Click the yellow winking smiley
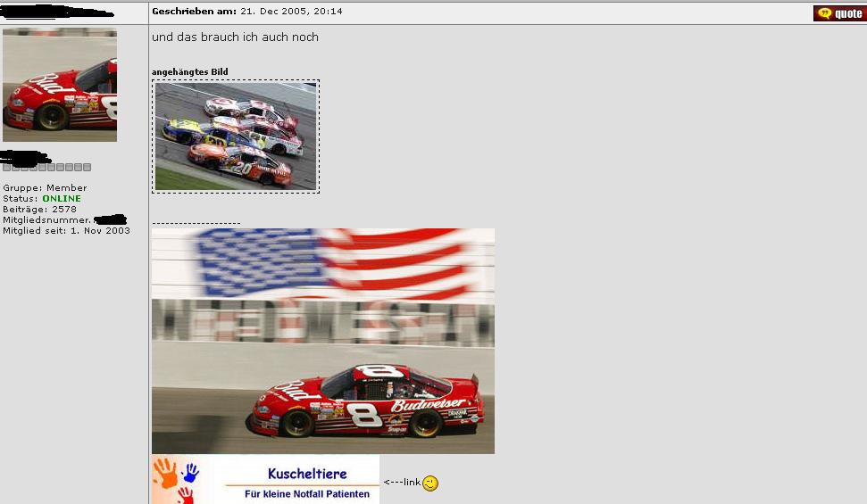 coord(430,483)
